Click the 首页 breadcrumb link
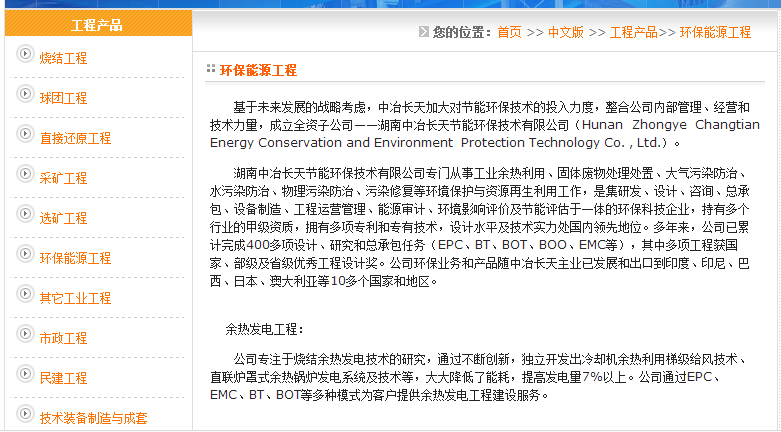Screen dimensions: 781x432 [509, 32]
